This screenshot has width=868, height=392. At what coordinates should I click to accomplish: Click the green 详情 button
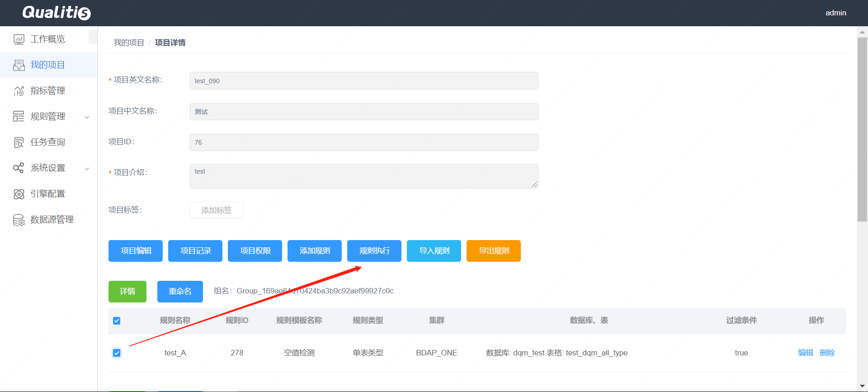pos(127,292)
